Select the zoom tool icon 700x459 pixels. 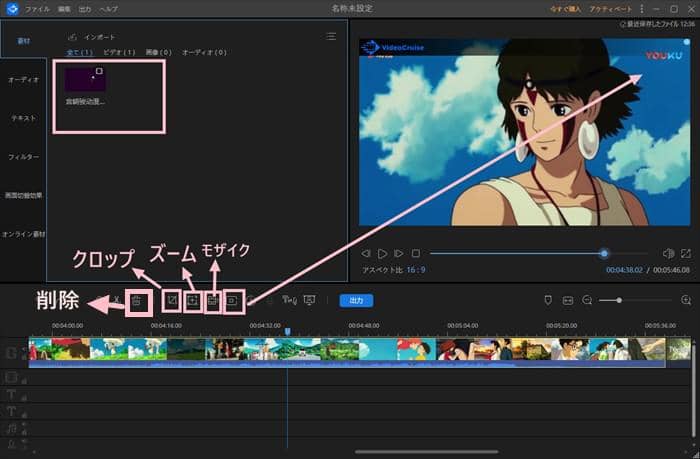193,300
